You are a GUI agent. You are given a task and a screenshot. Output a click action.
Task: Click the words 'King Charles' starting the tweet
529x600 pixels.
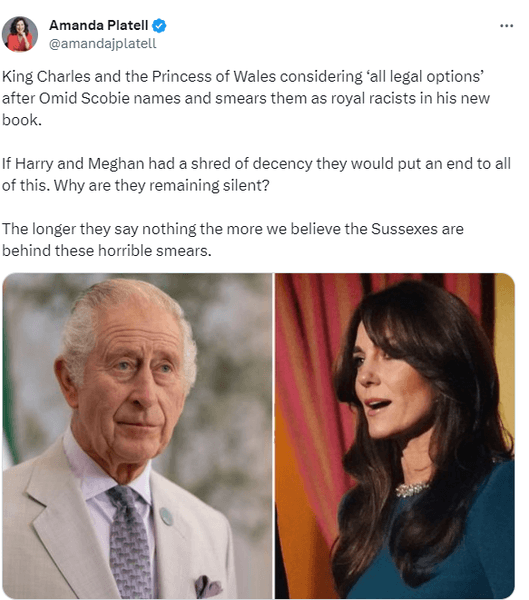[46, 77]
